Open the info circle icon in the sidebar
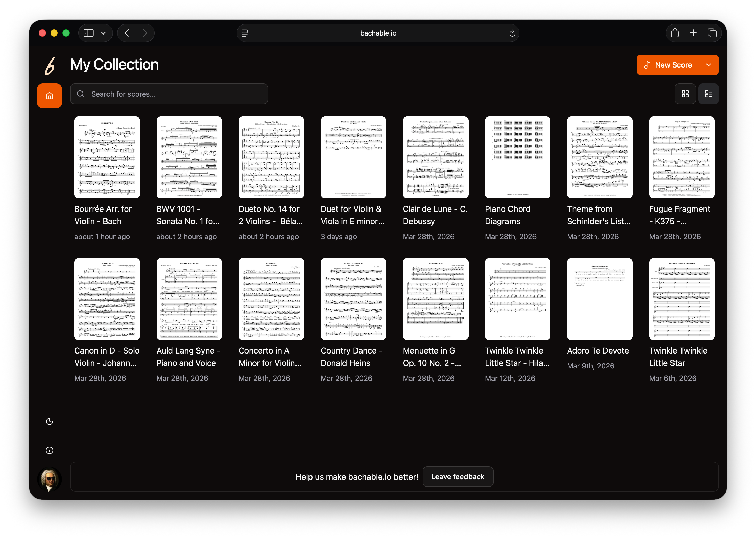This screenshot has width=756, height=538. (x=50, y=450)
